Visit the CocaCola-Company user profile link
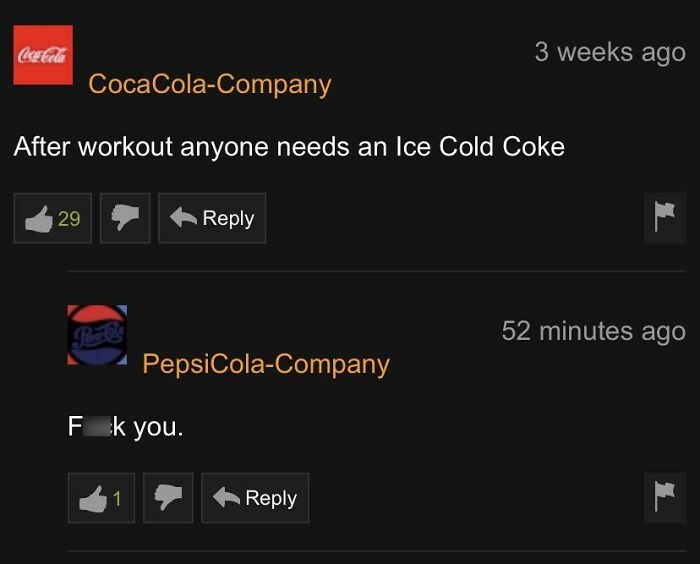The image size is (700, 564). (210, 84)
